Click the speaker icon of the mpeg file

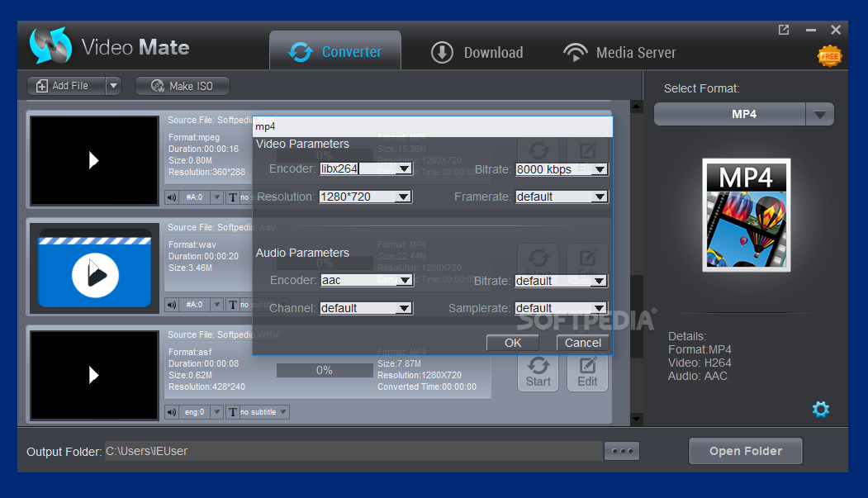pos(172,197)
